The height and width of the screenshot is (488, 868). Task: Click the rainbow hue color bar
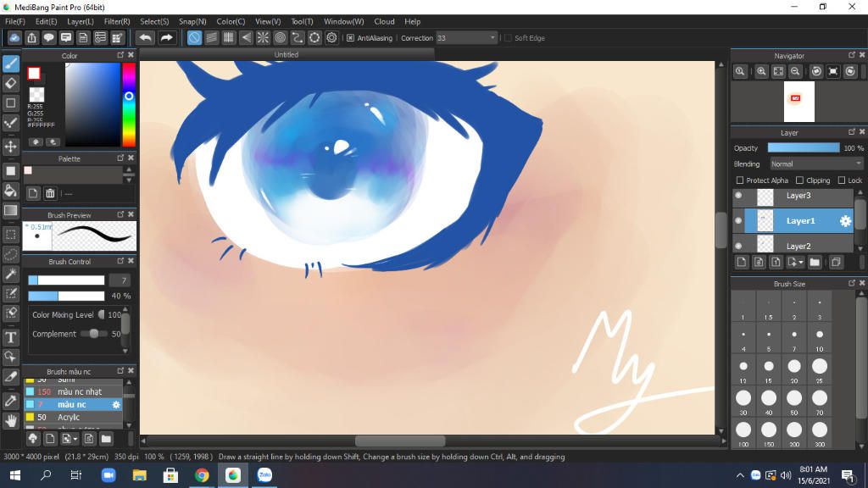129,104
